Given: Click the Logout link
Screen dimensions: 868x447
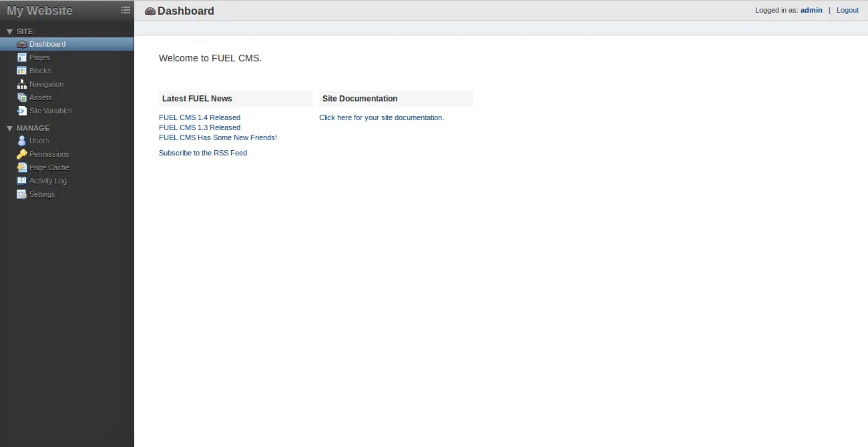Looking at the screenshot, I should [847, 10].
